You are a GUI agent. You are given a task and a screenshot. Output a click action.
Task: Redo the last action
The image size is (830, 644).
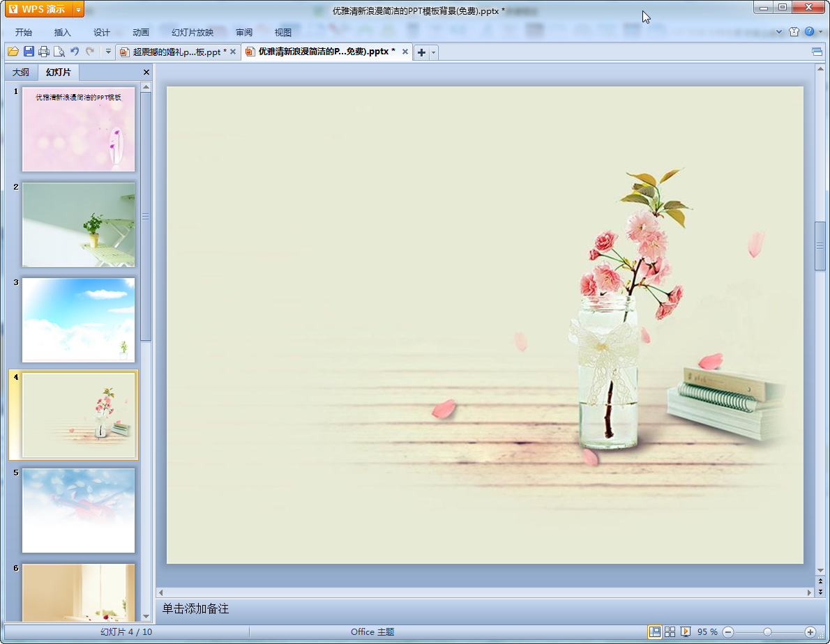tap(90, 52)
